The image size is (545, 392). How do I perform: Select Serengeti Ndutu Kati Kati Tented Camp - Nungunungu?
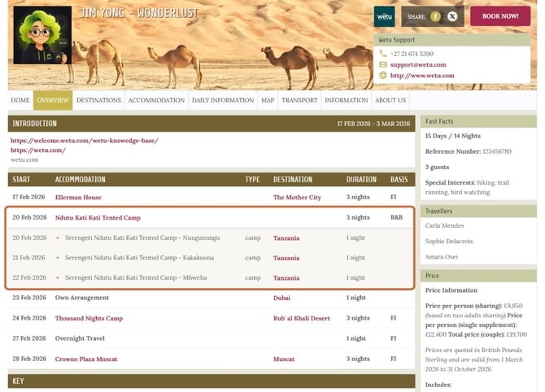(142, 237)
